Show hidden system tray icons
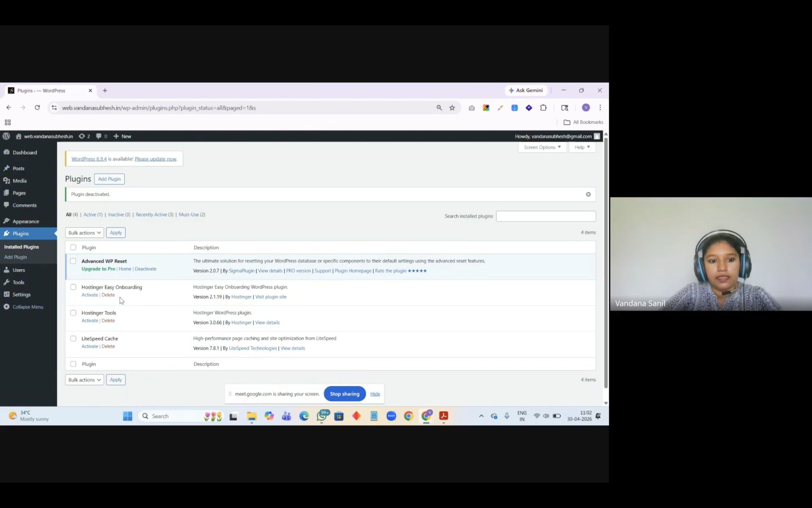 pos(481,416)
